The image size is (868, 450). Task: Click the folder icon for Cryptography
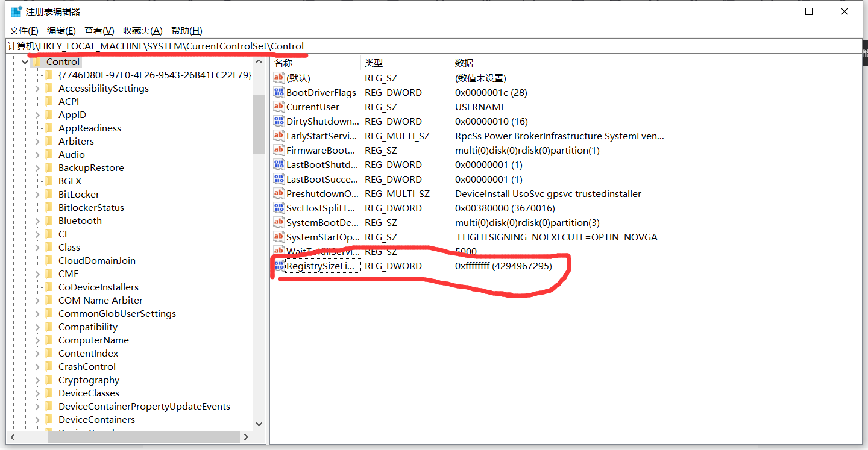pyautogui.click(x=51, y=380)
